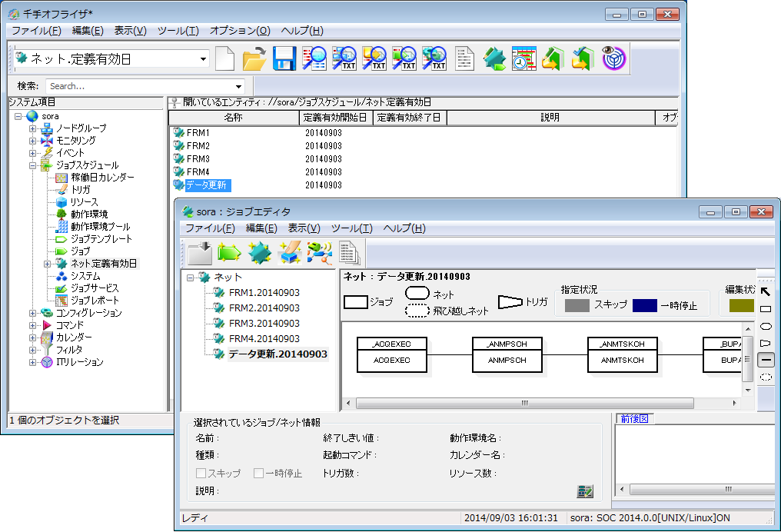Click the green job arrow icon in Job Editor
This screenshot has width=781, height=532.
230,253
